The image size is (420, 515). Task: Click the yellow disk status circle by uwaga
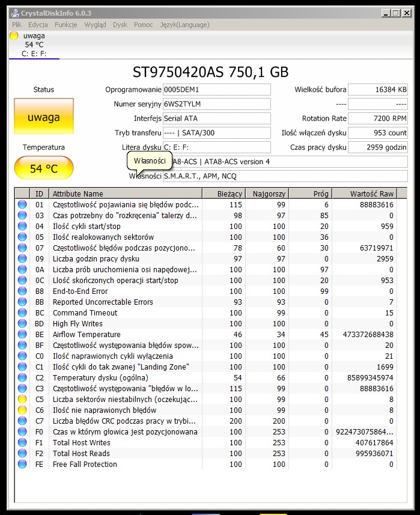(14, 35)
